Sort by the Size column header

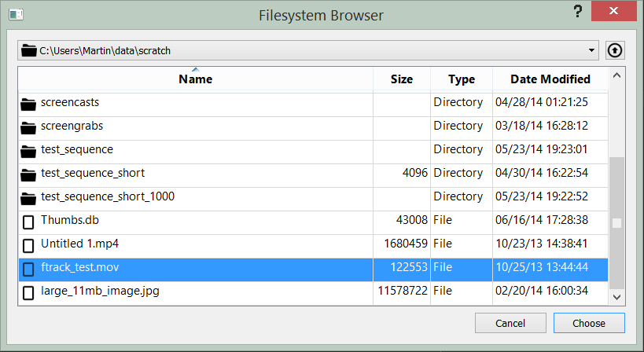pyautogui.click(x=402, y=79)
